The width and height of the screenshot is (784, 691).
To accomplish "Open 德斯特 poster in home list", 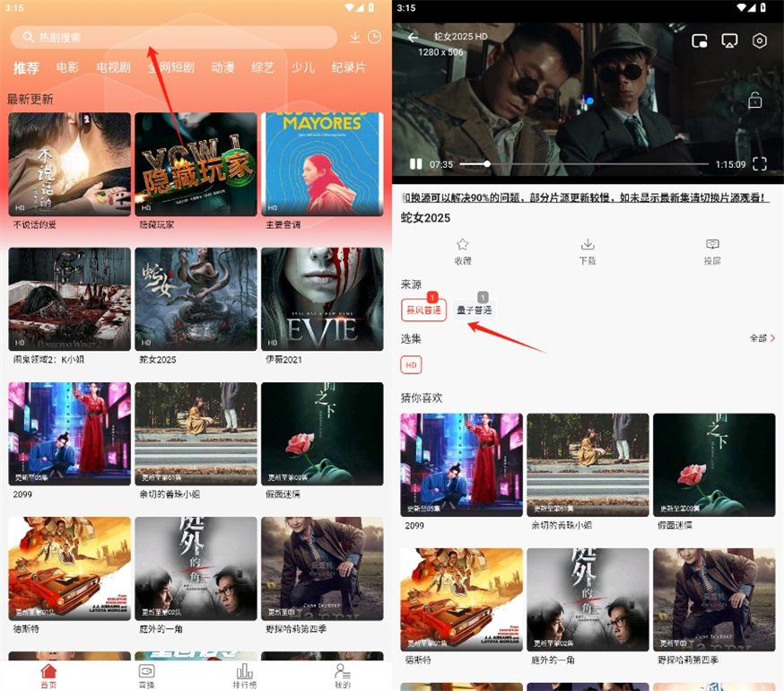I will 69,569.
